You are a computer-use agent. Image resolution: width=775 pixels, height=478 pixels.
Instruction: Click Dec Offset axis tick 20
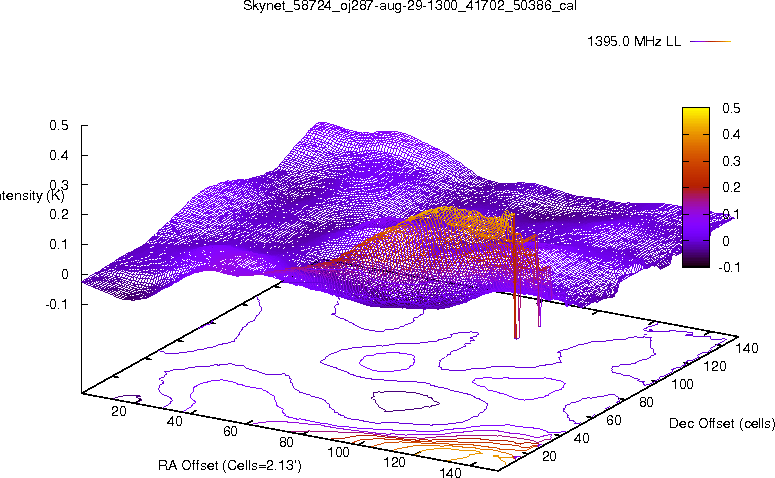click(x=549, y=456)
